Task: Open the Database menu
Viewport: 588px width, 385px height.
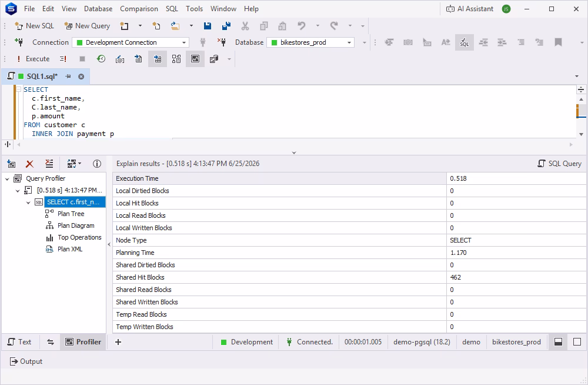Action: pos(98,9)
